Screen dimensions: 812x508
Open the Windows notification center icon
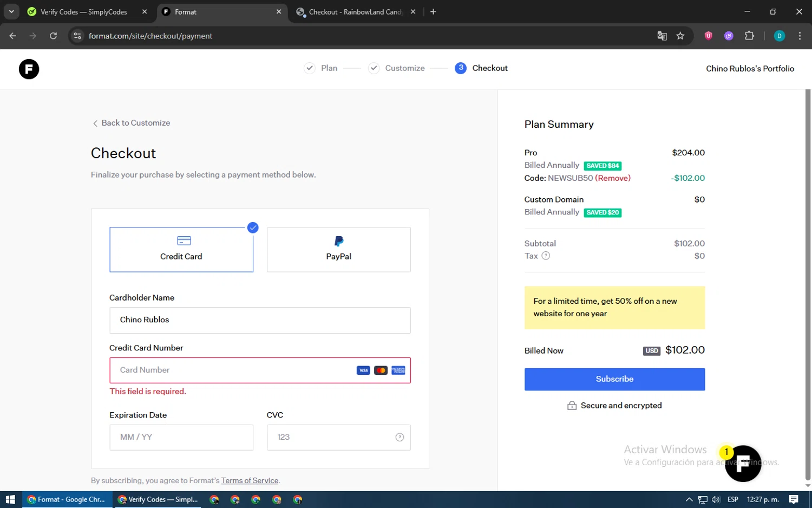794,499
